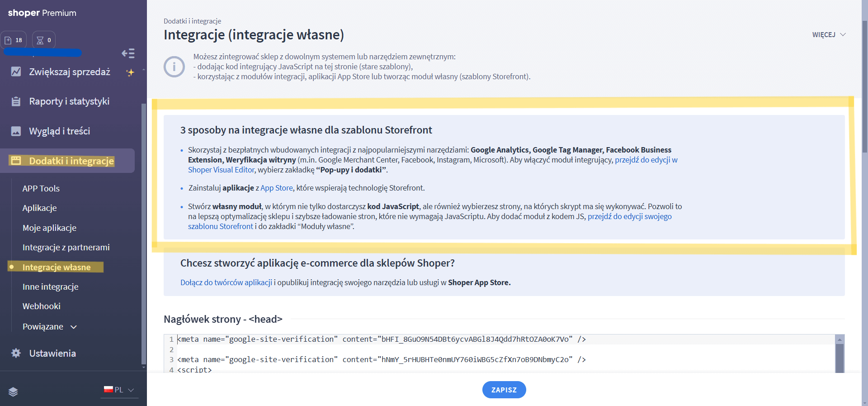Expand the WIĘCEJ dropdown
The height and width of the screenshot is (406, 868).
click(x=829, y=35)
